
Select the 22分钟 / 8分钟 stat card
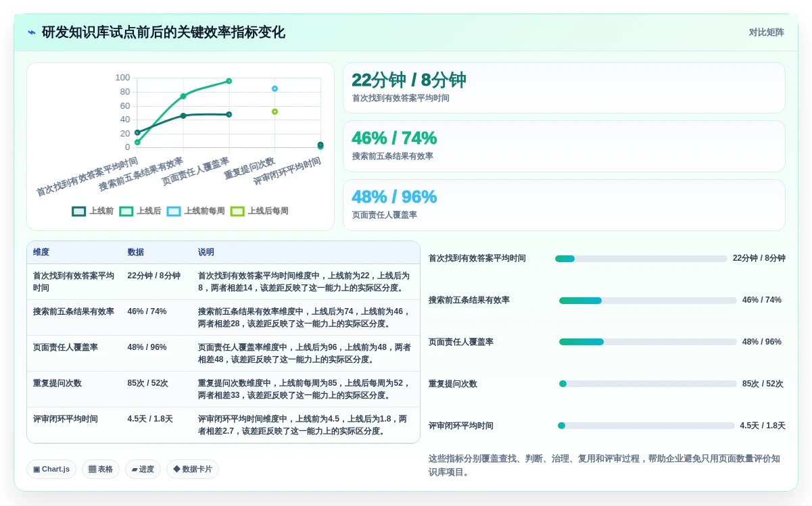[x=564, y=88]
